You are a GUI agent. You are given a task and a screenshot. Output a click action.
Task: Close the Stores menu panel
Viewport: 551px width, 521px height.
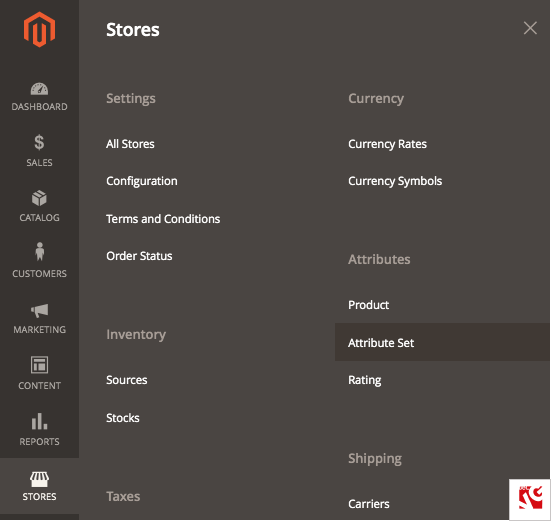pyautogui.click(x=530, y=28)
